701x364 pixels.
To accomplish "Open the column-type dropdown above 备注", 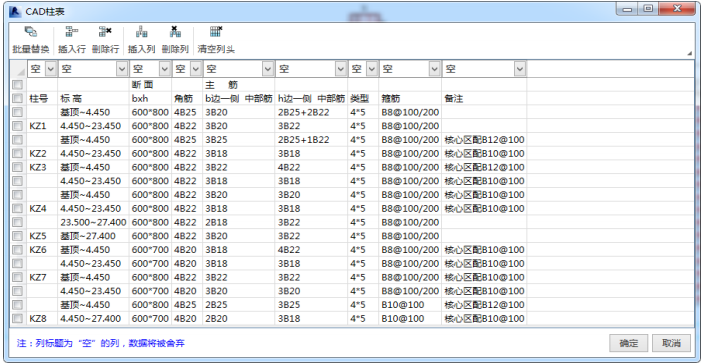I will tap(519, 69).
